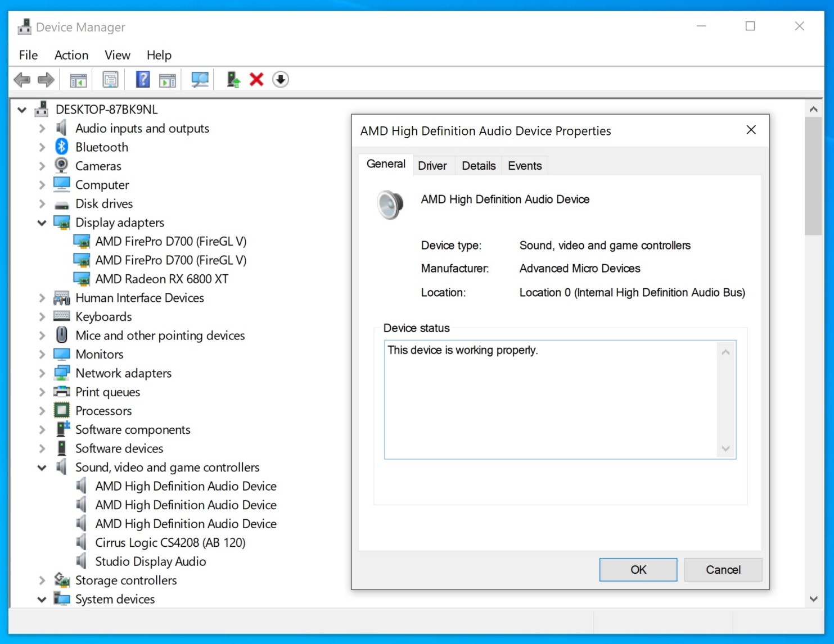The image size is (834, 644).
Task: Click the Storage controllers icon
Action: point(61,579)
